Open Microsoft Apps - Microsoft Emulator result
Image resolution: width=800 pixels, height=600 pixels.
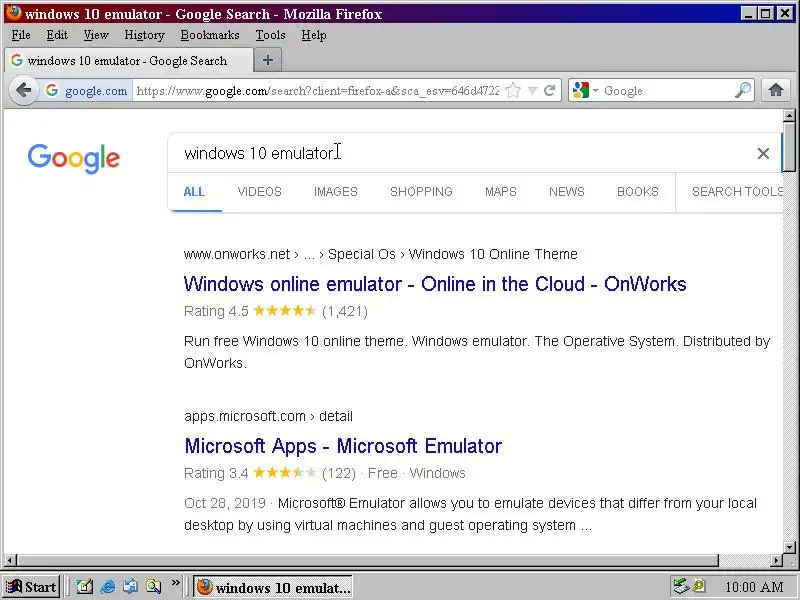(x=343, y=446)
